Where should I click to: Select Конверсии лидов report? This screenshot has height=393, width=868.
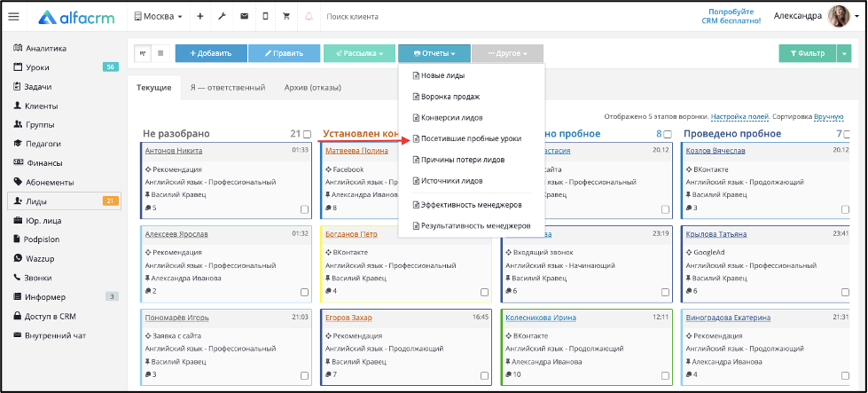[447, 117]
